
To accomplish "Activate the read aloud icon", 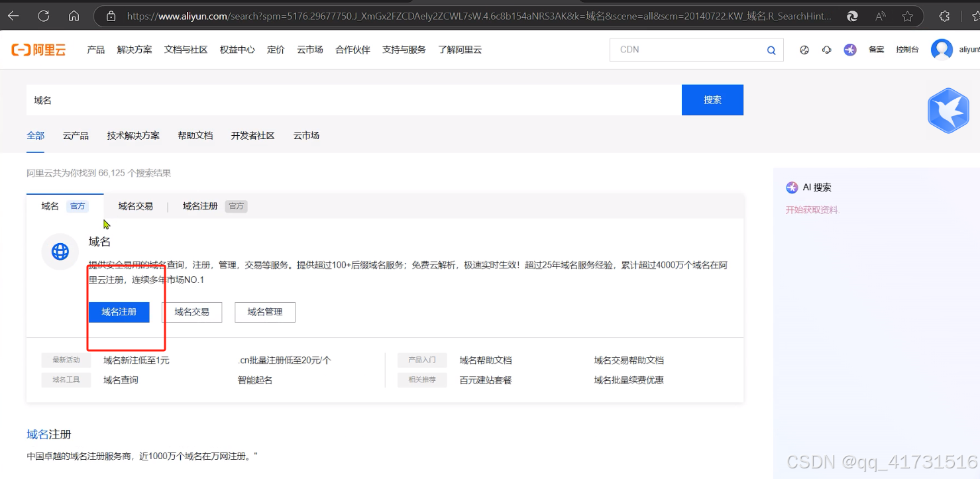I will [x=881, y=16].
